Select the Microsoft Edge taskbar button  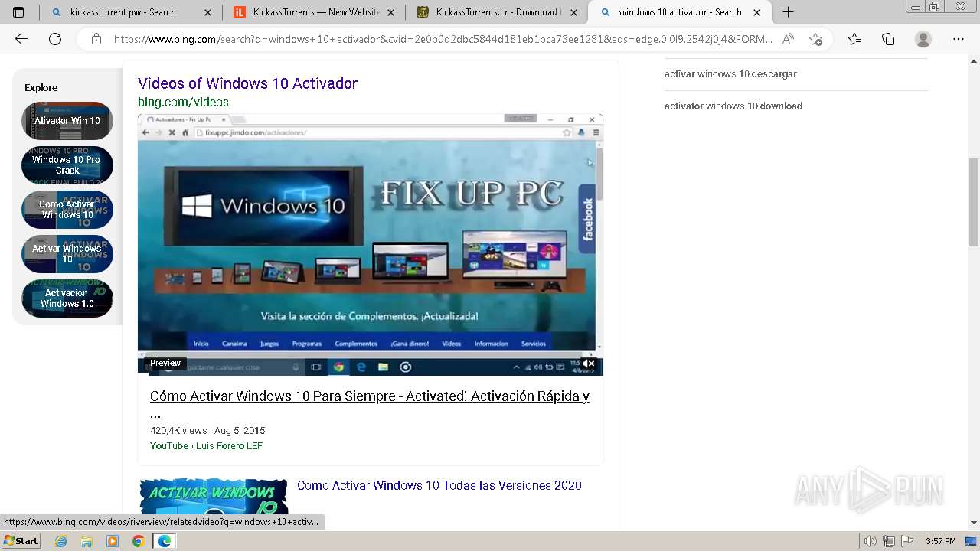pyautogui.click(x=165, y=541)
